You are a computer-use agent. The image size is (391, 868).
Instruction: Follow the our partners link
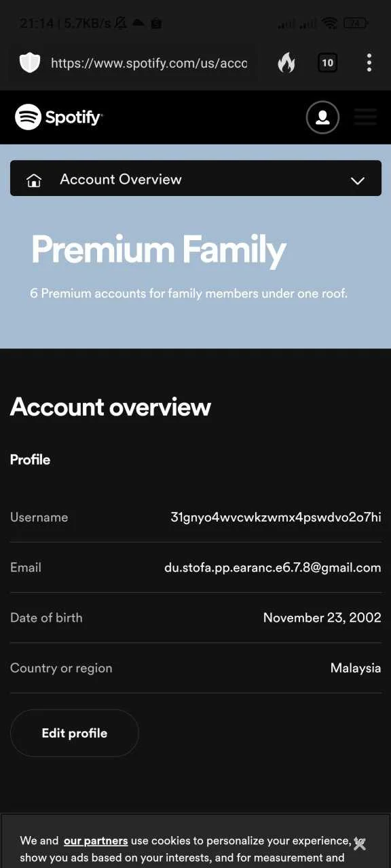(x=96, y=840)
